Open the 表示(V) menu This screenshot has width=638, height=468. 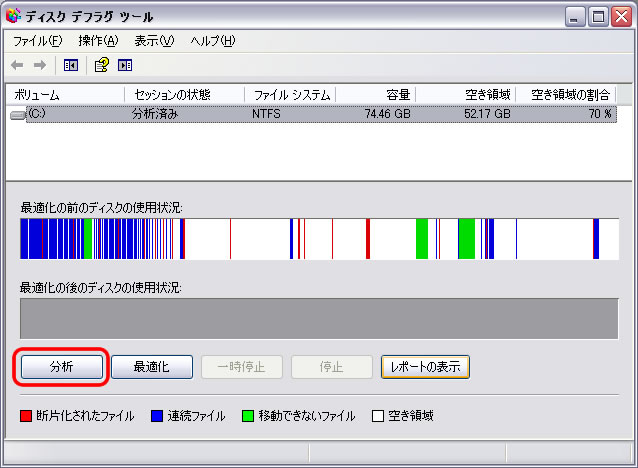tap(154, 41)
